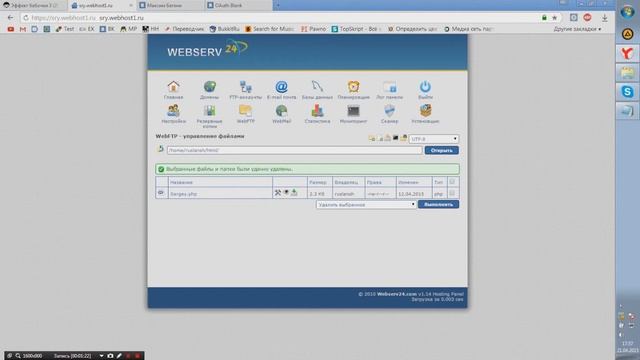Click the WEBSERV 24 logo

pyautogui.click(x=207, y=50)
